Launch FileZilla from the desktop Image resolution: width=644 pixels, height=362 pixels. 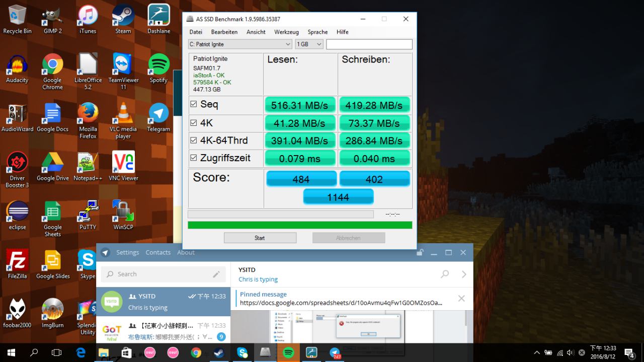(x=17, y=263)
